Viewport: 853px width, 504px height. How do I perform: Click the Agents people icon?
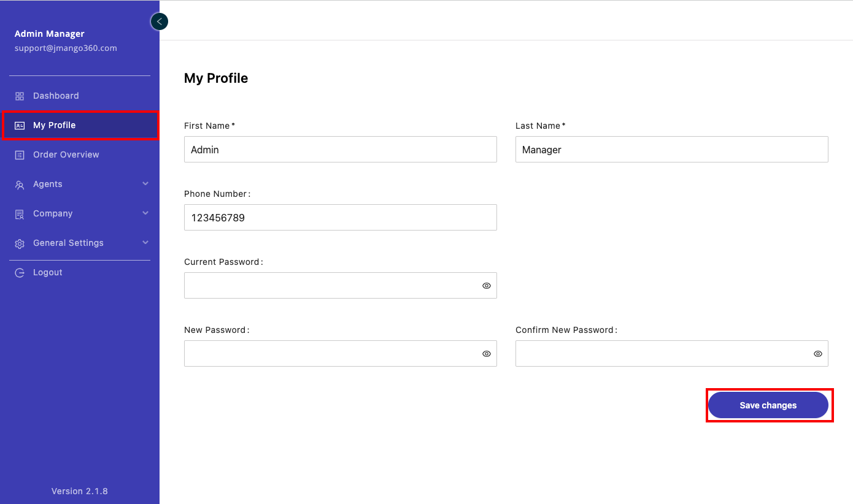click(20, 184)
